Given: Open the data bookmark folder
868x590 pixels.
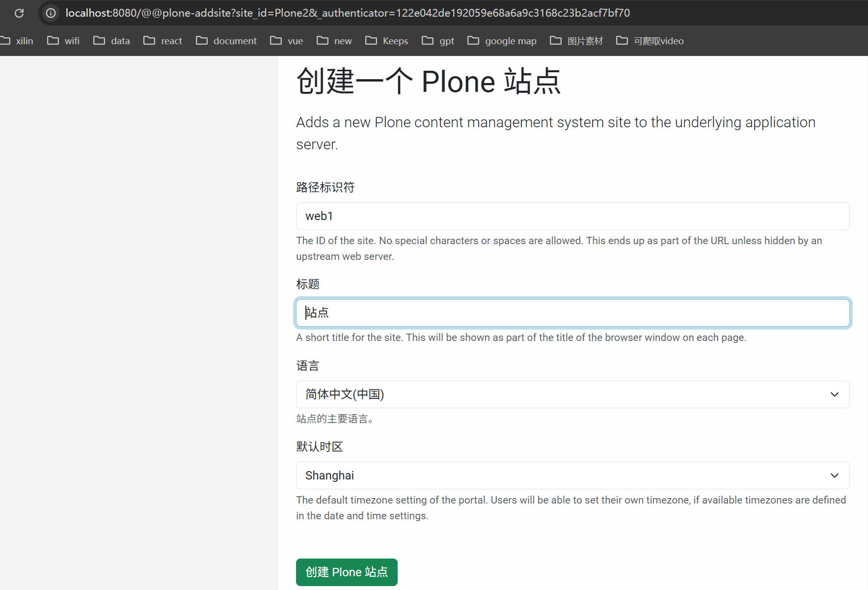Looking at the screenshot, I should pyautogui.click(x=111, y=41).
